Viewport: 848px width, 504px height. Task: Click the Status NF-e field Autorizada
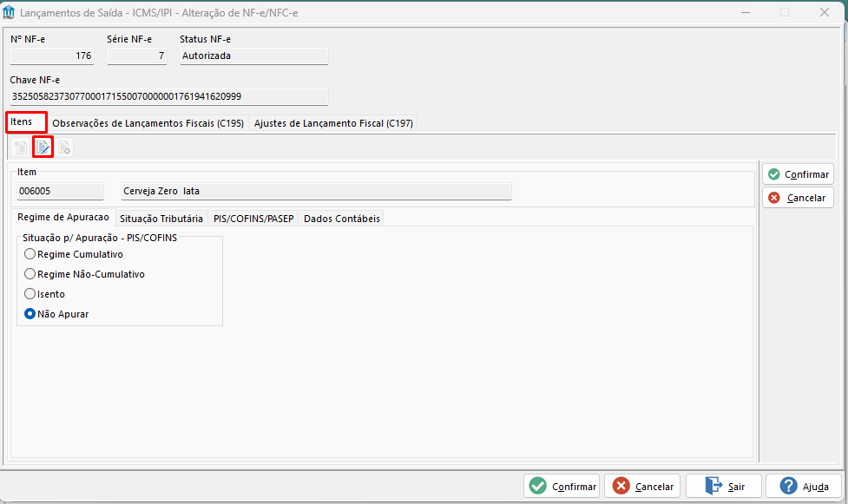coord(254,56)
